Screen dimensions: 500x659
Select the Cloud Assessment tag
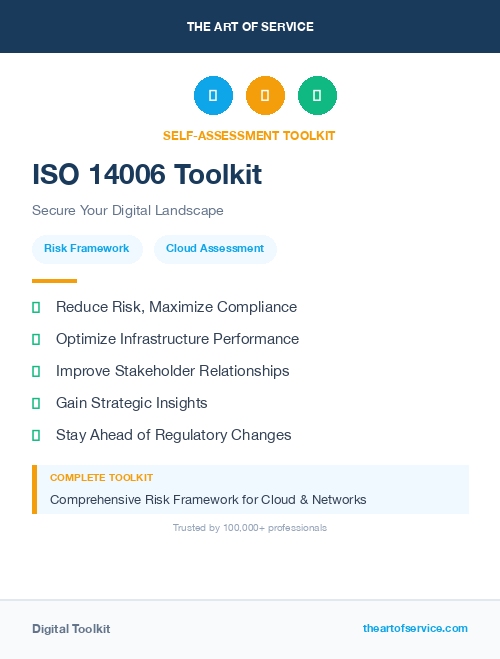coord(215,249)
